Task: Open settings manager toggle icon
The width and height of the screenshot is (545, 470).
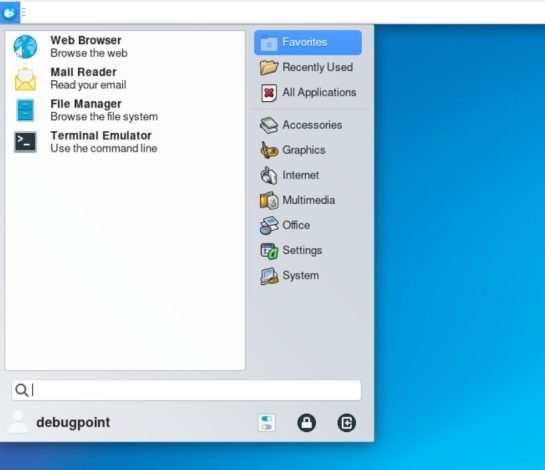Action: pyautogui.click(x=267, y=423)
